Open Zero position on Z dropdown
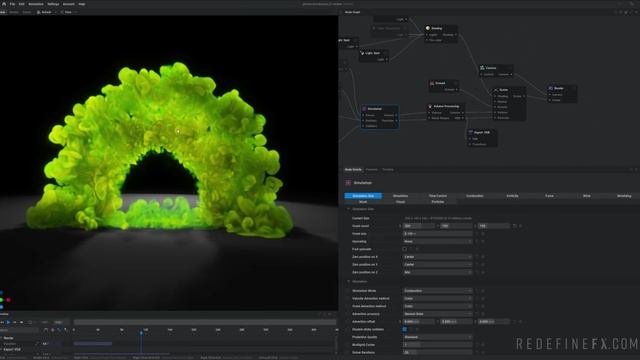640x360 pixels. (437, 272)
